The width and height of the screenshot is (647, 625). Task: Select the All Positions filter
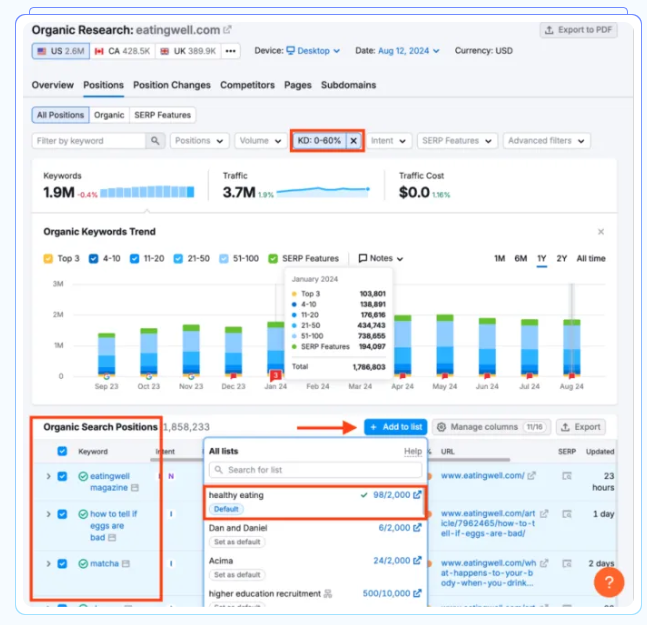point(60,115)
